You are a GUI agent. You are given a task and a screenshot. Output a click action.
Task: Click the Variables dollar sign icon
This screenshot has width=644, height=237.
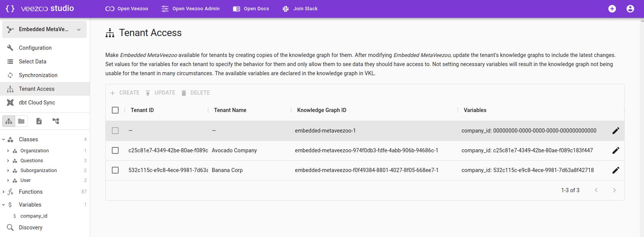point(10,205)
